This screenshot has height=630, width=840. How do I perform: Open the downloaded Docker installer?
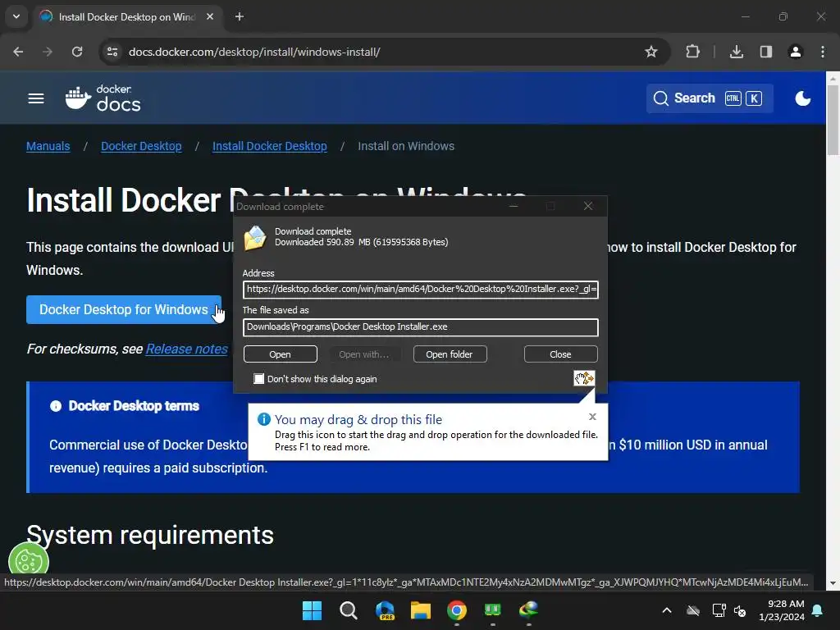pyautogui.click(x=281, y=354)
